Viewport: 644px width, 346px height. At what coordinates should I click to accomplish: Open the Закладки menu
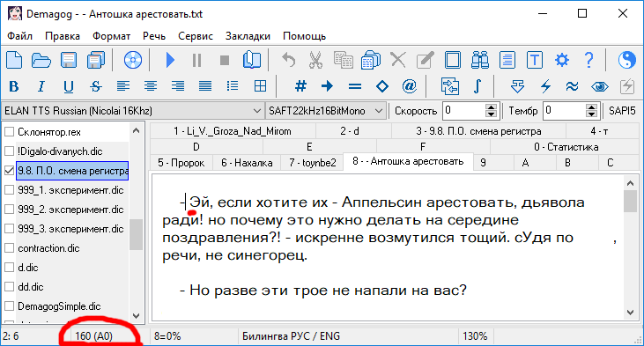point(248,36)
